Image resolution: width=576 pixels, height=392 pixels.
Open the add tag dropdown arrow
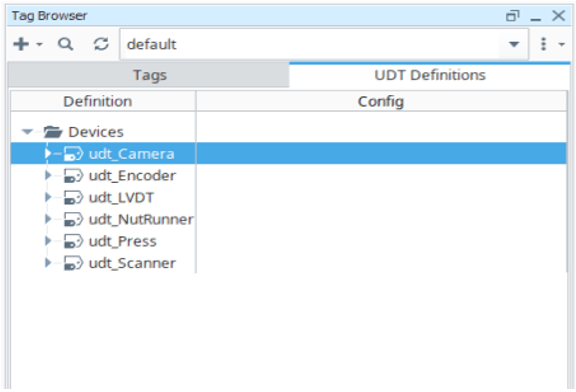coord(39,44)
